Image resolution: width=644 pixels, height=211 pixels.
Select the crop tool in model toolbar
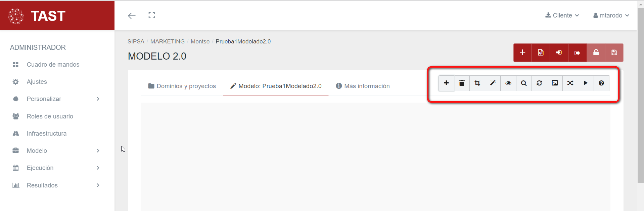(x=477, y=83)
